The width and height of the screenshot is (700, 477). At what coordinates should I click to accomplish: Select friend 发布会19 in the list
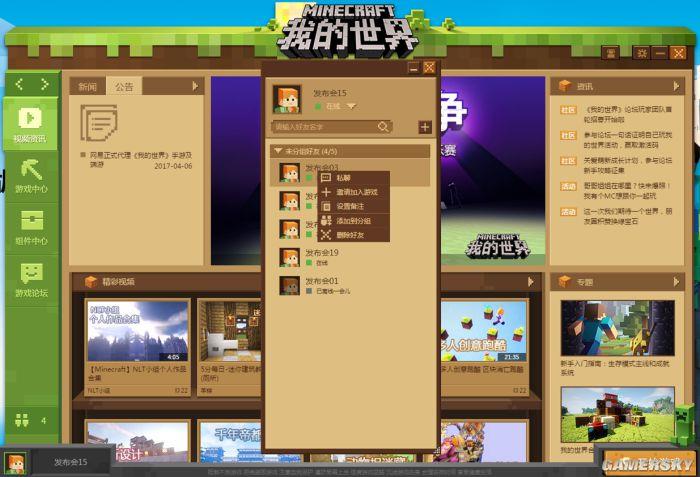pos(350,257)
